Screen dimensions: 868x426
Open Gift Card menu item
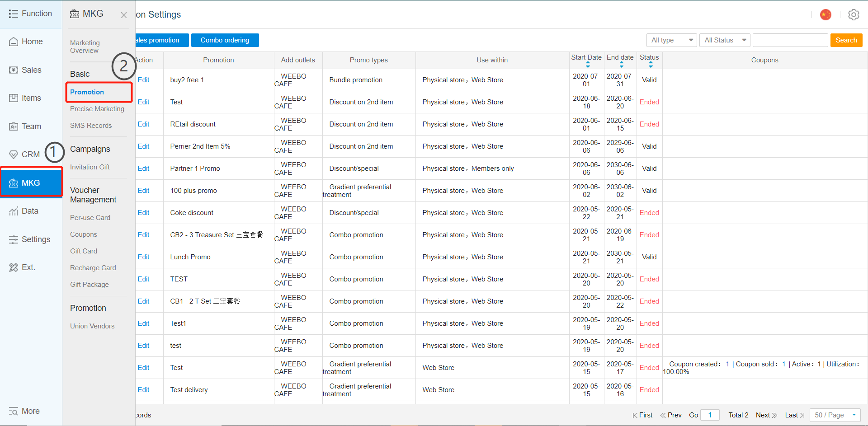[x=84, y=251]
